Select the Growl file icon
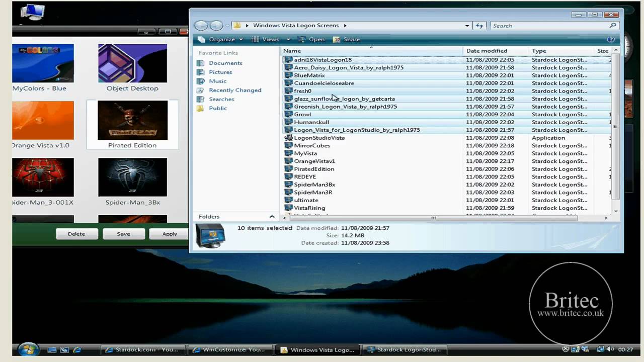644x362 pixels. (288, 114)
